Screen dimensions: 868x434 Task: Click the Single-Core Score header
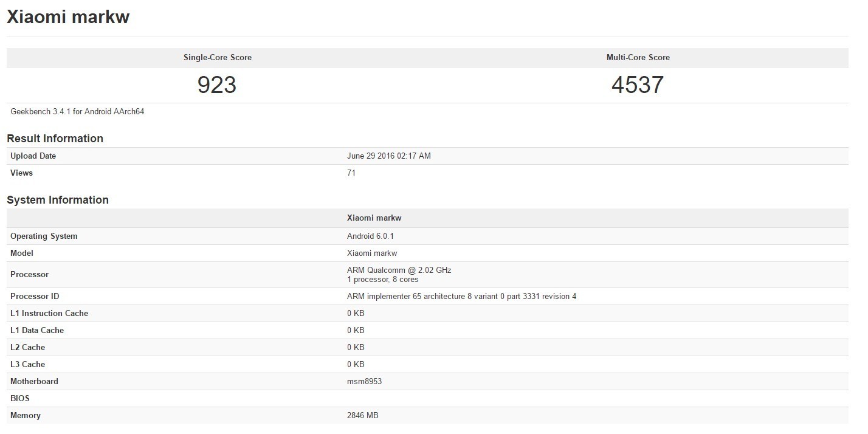217,58
